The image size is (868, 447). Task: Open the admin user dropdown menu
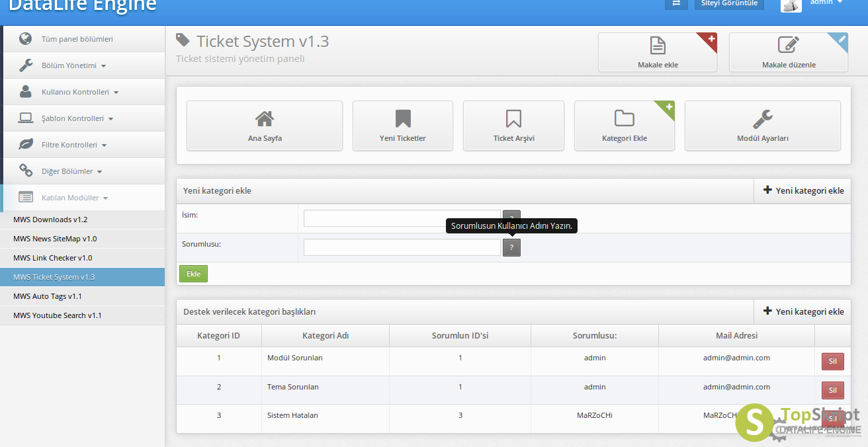click(826, 3)
